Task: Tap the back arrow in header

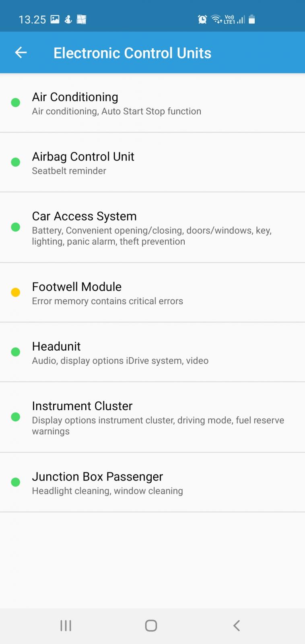Action: pos(21,53)
